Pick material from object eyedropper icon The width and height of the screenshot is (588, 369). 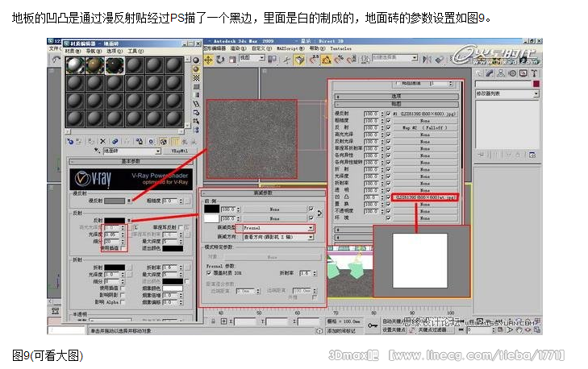97,151
